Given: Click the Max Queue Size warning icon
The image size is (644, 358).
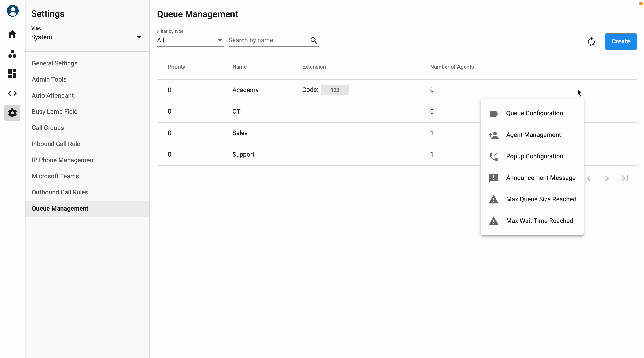Looking at the screenshot, I should (x=493, y=199).
